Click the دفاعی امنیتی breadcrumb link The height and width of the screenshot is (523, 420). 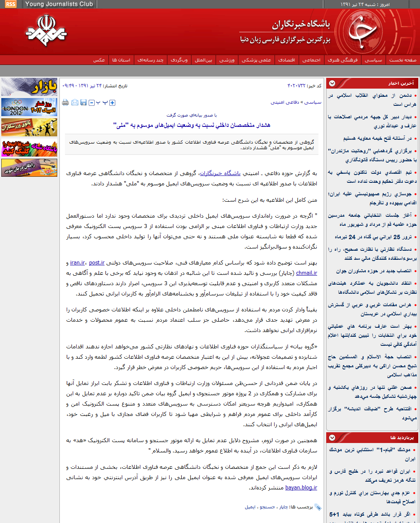(x=284, y=102)
